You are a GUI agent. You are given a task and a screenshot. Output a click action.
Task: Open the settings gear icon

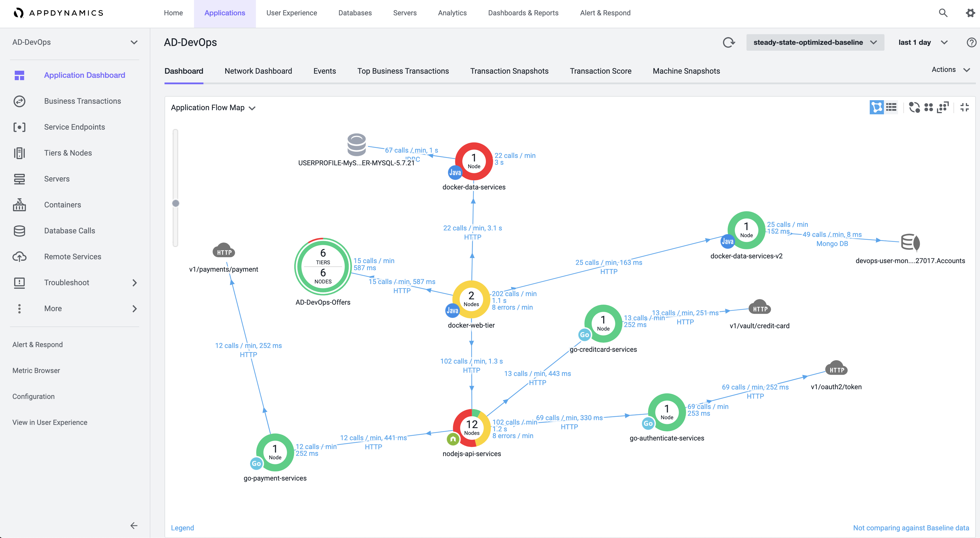970,13
